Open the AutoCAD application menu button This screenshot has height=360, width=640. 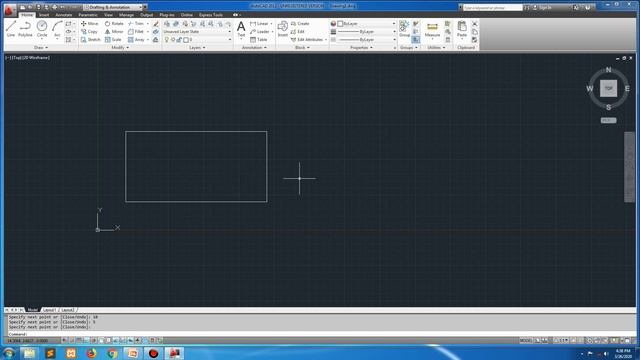point(9,10)
